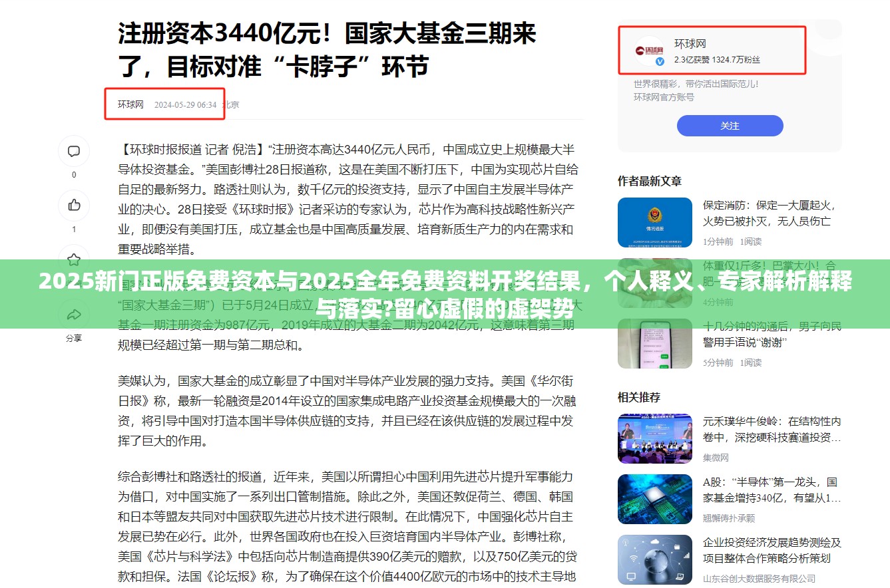This screenshot has width=890, height=588.
Task: Click stats text 2.3亿获赞 1324.7万粉丝
Action: pos(717,60)
